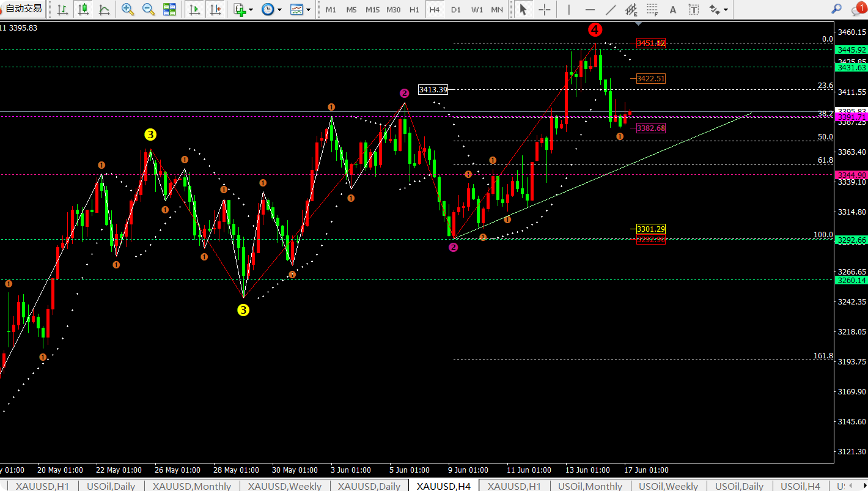Open the search magnifier at top right
Viewport: 868px width, 491px height.
836,9
